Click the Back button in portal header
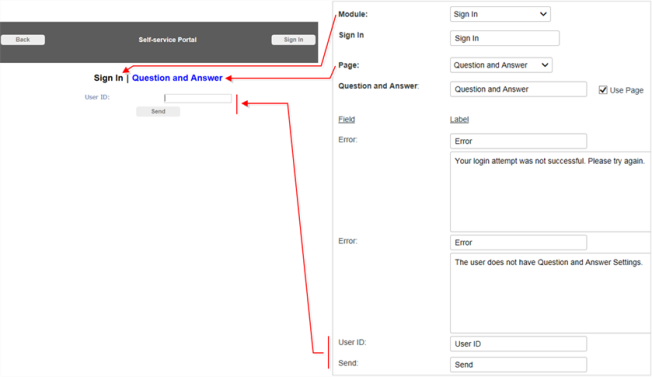 coord(23,39)
